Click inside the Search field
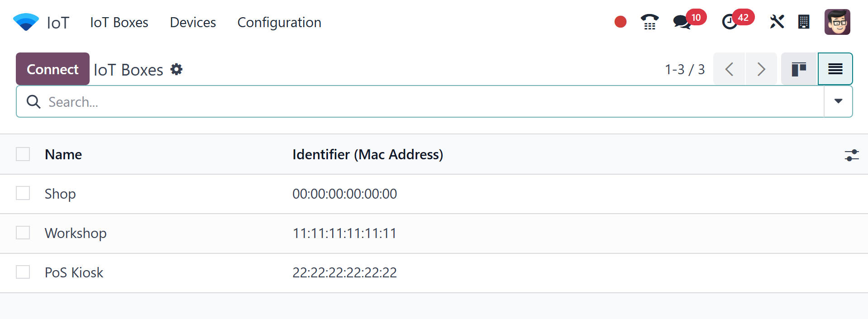868x319 pixels. 407,102
